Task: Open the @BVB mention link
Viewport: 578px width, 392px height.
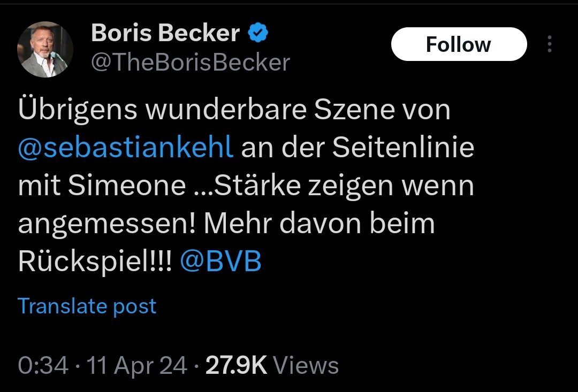Action: [221, 260]
